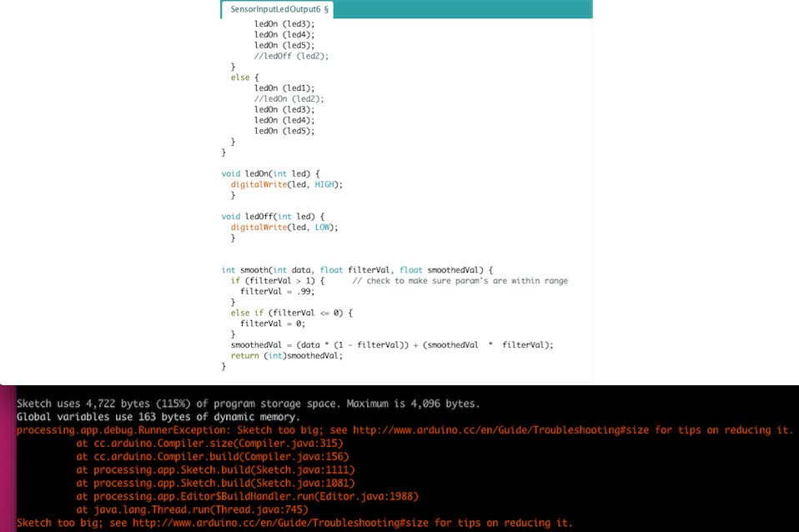Click the digitalWrite(led, LOW); statement
This screenshot has width=799, height=532.
(x=284, y=228)
